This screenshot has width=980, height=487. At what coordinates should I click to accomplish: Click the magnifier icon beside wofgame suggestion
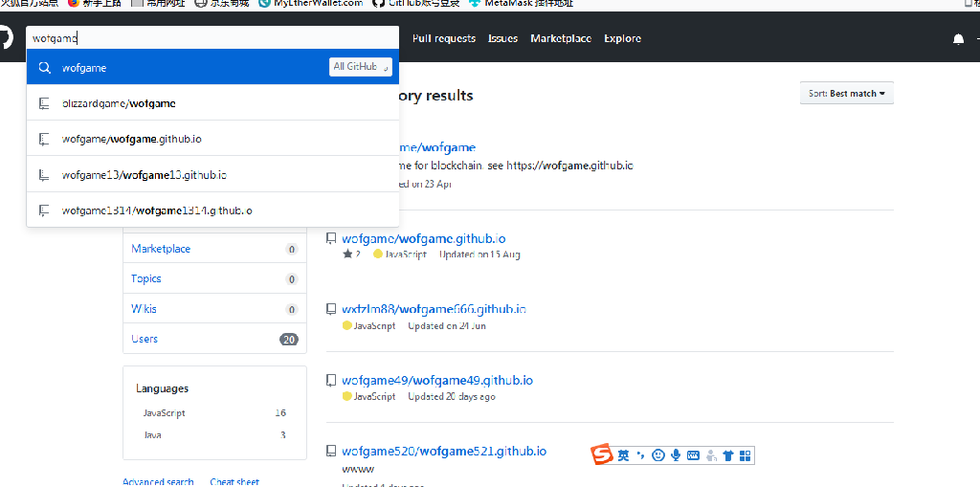click(44, 68)
